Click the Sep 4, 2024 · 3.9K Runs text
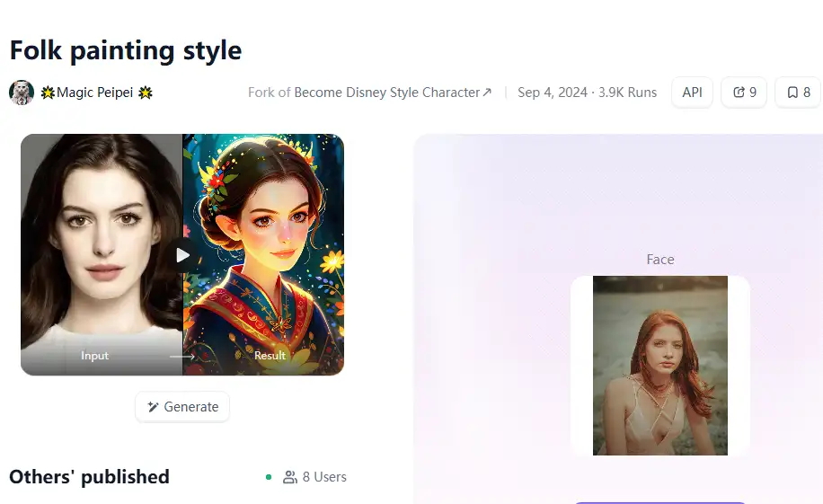The width and height of the screenshot is (823, 504). pyautogui.click(x=587, y=93)
